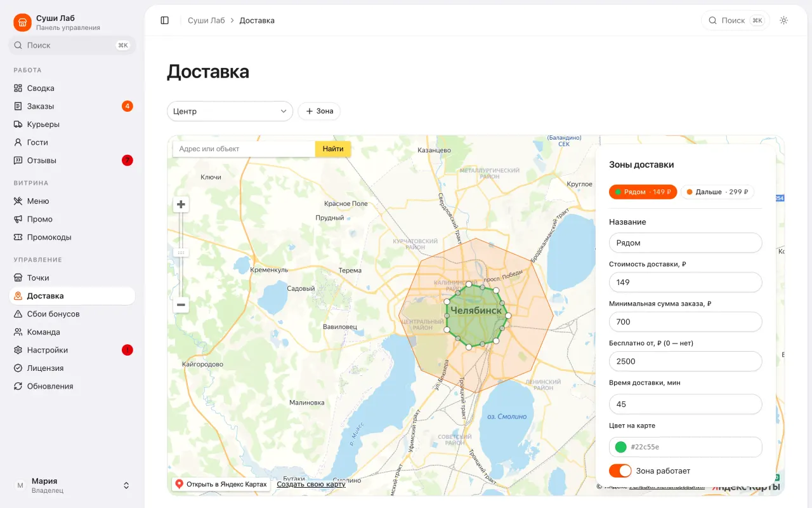Expand the Мария Владелец account switcher
This screenshot has height=508, width=812.
tap(72, 486)
